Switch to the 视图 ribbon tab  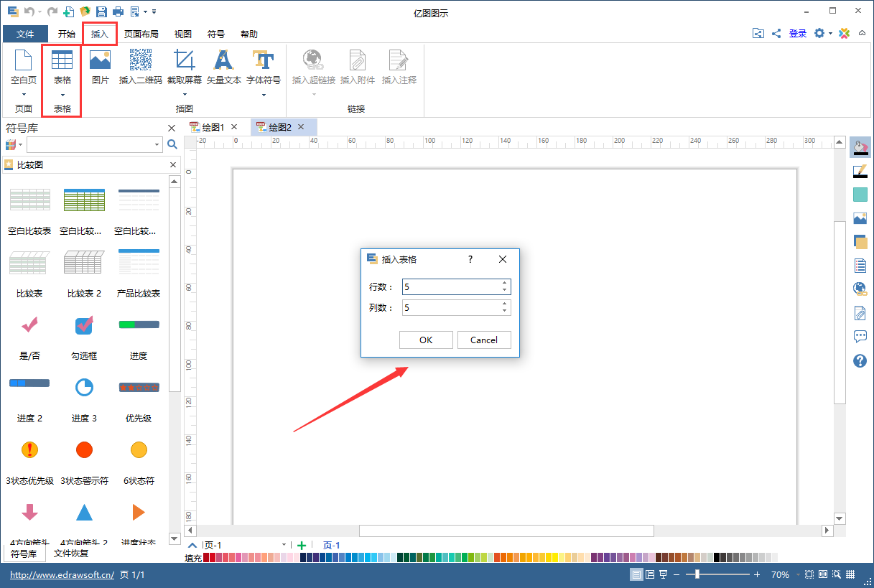pos(183,34)
